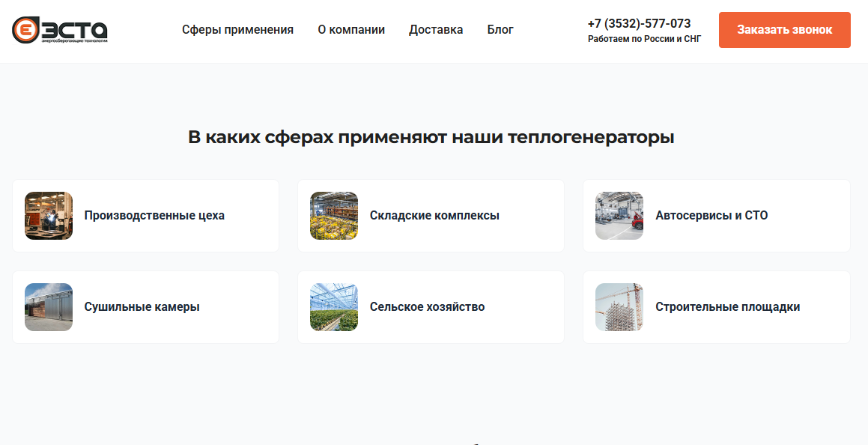The image size is (868, 445).
Task: Click the Работаем по России и СНГ text
Action: point(644,39)
